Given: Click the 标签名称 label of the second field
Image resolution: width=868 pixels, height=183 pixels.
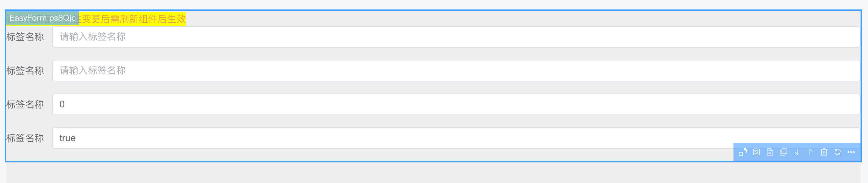Looking at the screenshot, I should [25, 71].
